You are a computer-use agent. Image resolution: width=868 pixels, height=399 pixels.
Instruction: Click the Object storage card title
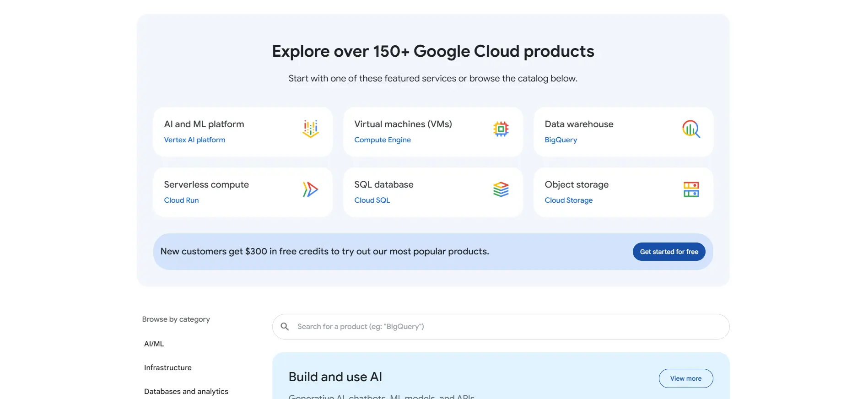click(x=577, y=185)
